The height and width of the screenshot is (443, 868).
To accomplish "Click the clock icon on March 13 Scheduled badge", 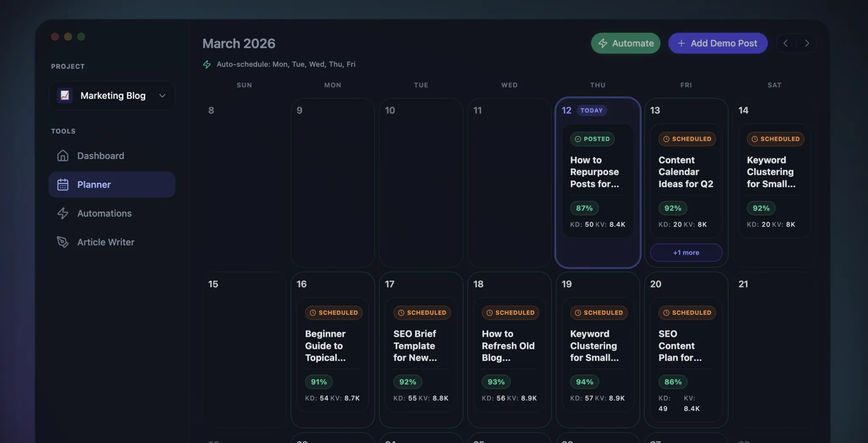I will [x=665, y=139].
